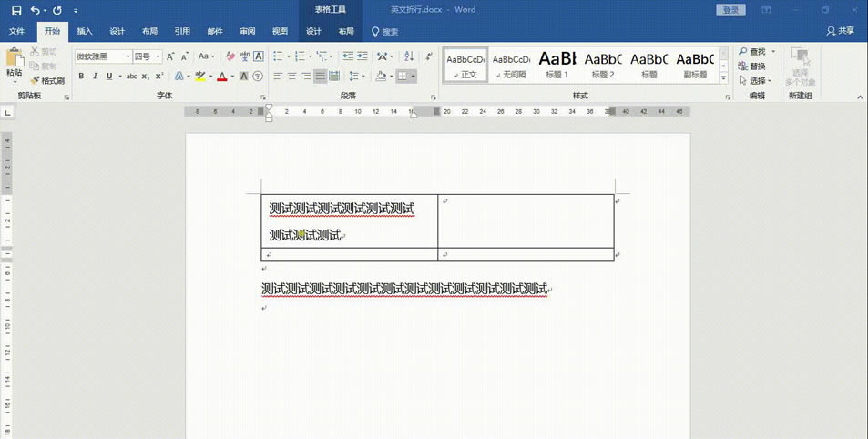Apply distributed alignment
Image resolution: width=868 pixels, height=439 pixels.
coord(334,76)
